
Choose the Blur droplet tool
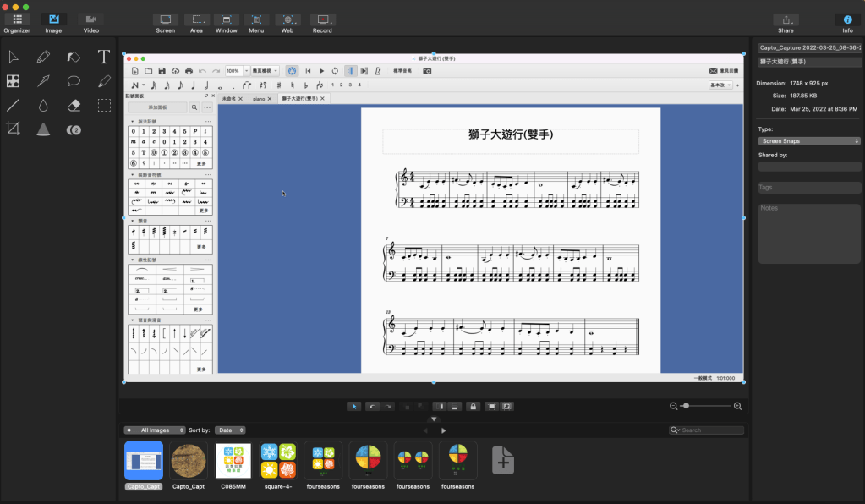(43, 106)
